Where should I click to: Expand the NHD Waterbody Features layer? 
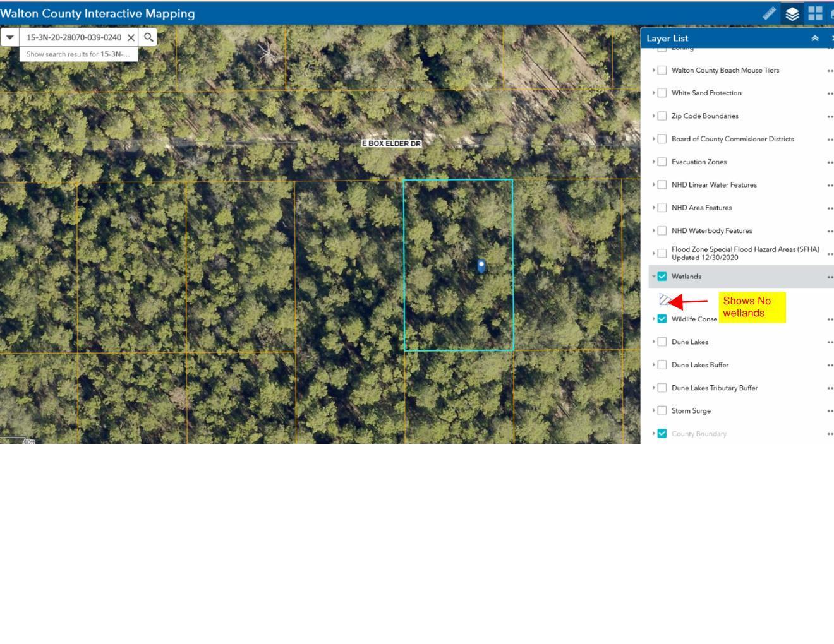654,230
